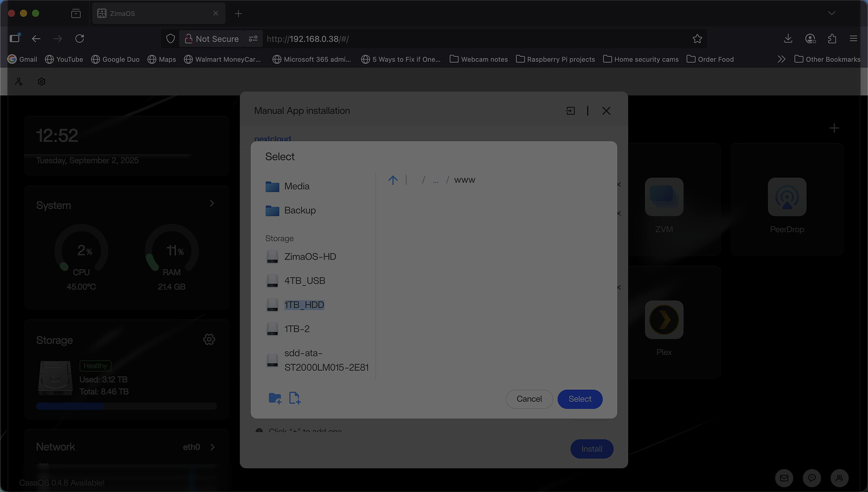Go up one directory level arrow
The image size is (868, 492).
coord(393,180)
